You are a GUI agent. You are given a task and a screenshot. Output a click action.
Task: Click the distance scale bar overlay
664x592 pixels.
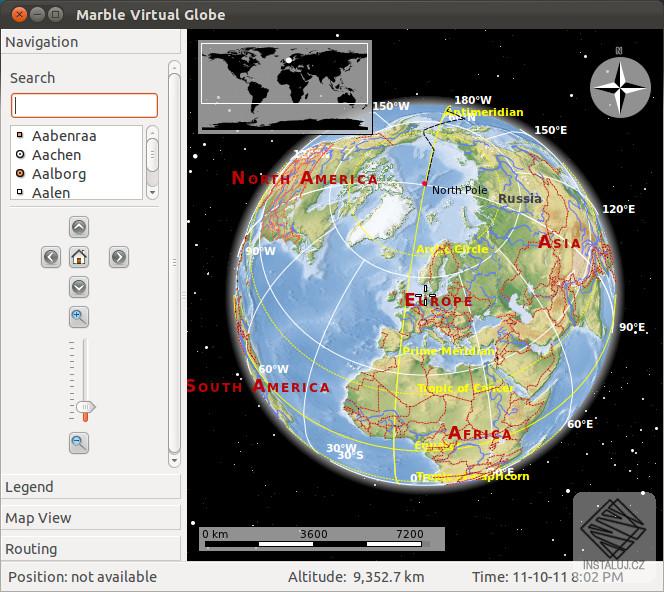[x=322, y=539]
